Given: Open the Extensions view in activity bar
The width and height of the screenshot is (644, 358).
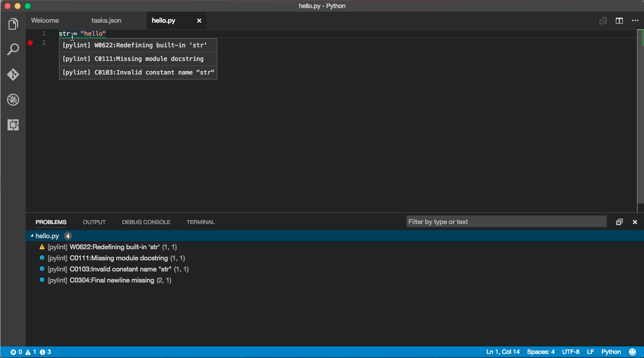Looking at the screenshot, I should point(13,125).
